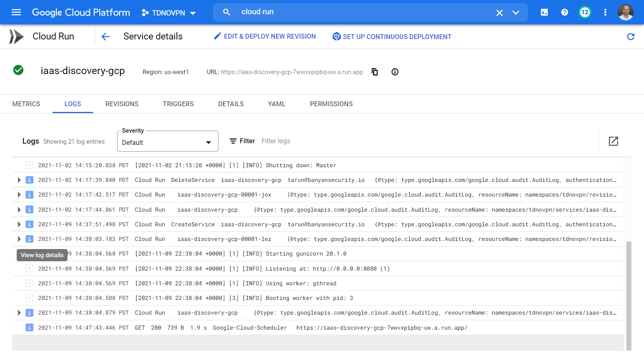The height and width of the screenshot is (363, 644).
Task: Open notifications badge showing 12
Action: (x=585, y=12)
